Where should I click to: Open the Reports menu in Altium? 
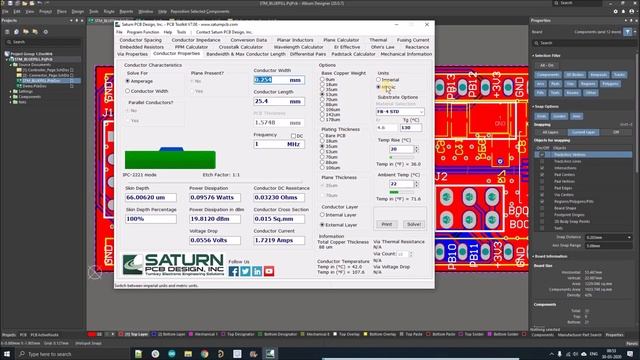point(126,11)
